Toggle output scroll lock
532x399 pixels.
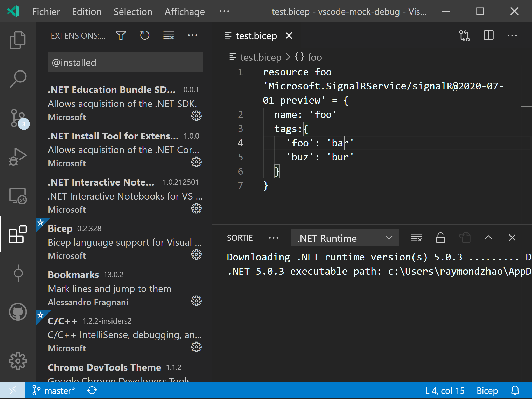point(440,238)
